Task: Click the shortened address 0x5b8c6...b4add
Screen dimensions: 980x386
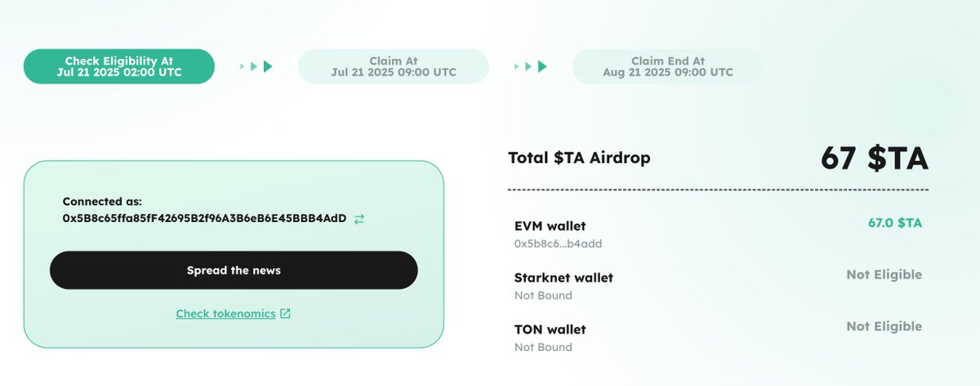Action: click(x=559, y=243)
